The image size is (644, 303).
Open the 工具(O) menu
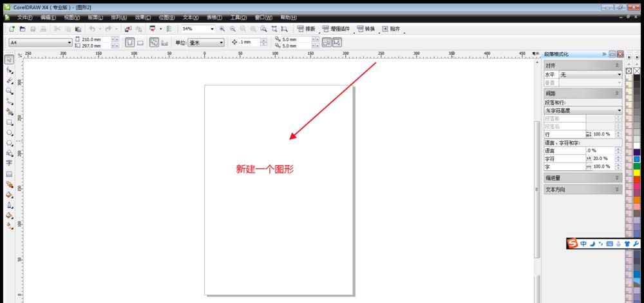pos(238,17)
